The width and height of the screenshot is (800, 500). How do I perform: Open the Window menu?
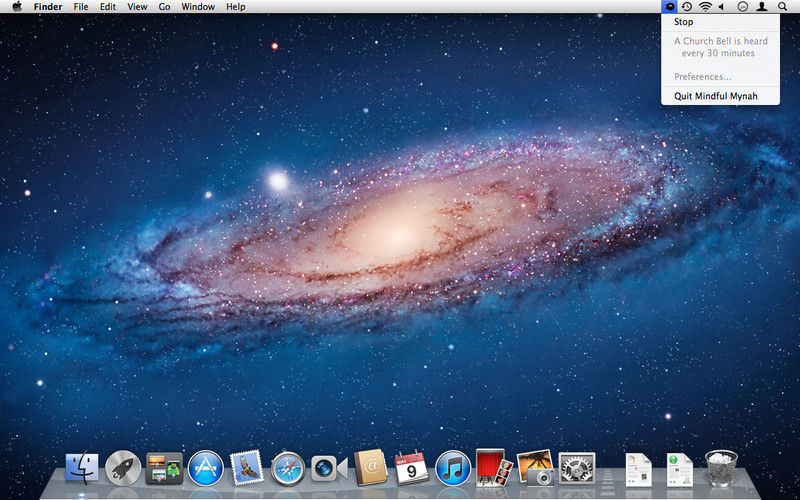(x=198, y=7)
